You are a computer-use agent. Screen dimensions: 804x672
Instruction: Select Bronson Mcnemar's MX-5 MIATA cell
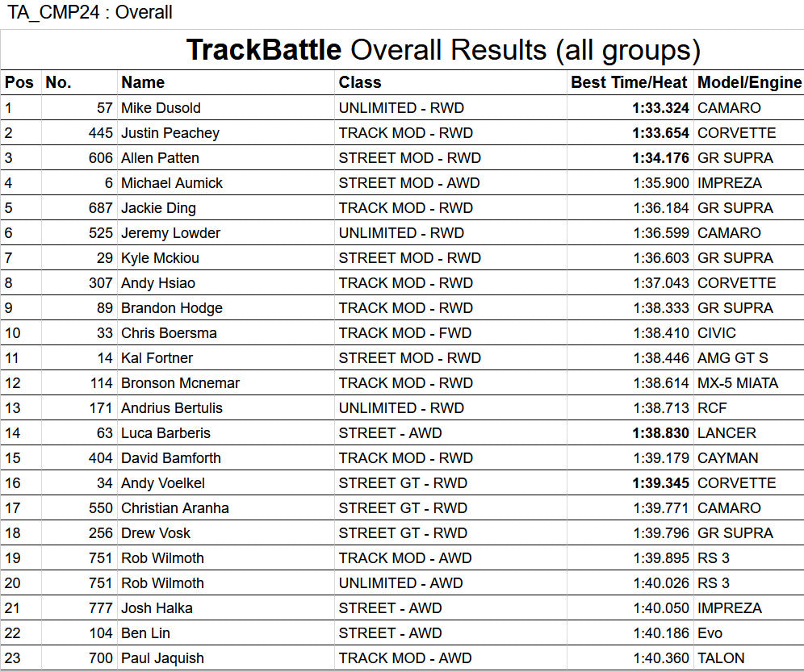738,383
